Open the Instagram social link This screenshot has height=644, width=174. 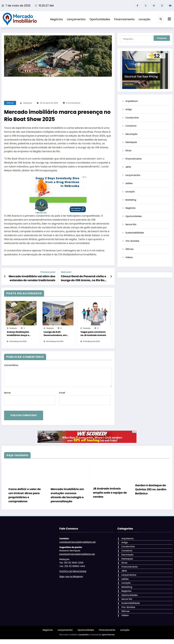click(162, 6)
